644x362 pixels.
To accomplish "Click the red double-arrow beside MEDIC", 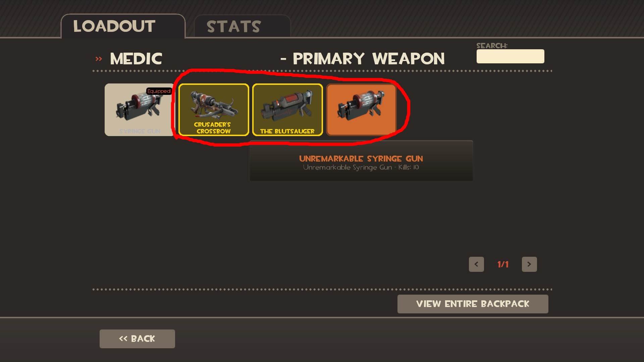I will pyautogui.click(x=99, y=59).
